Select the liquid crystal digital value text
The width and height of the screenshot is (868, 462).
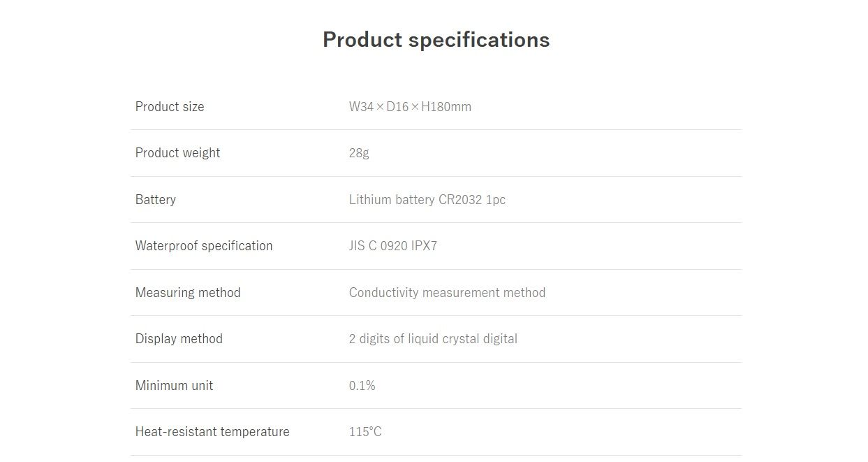462,339
